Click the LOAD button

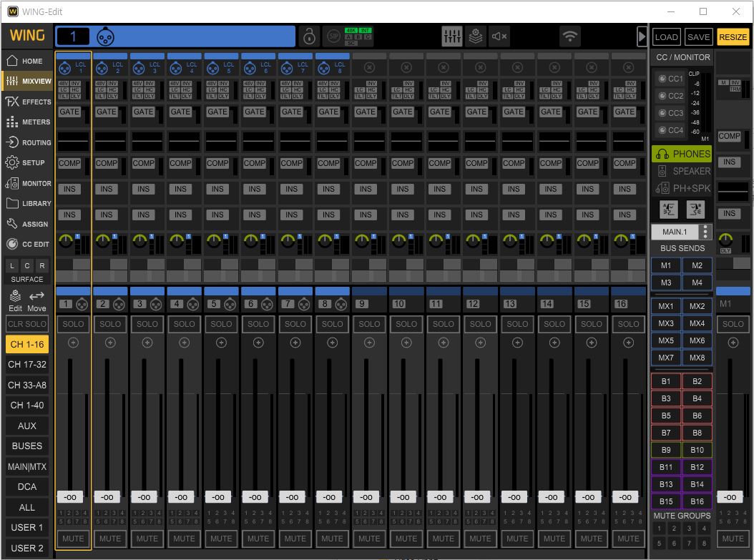coord(666,37)
